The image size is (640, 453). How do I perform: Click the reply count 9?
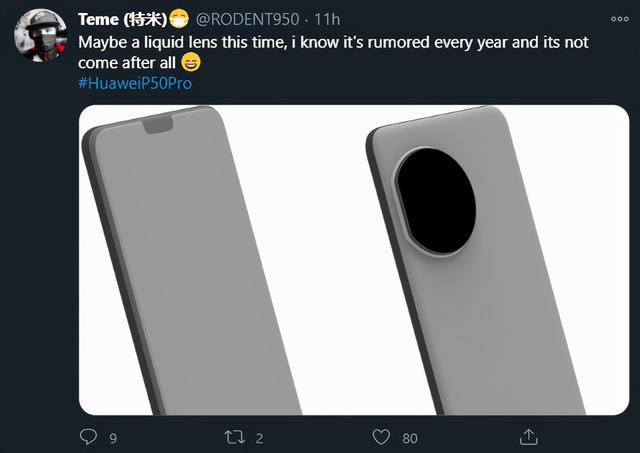[x=112, y=437]
